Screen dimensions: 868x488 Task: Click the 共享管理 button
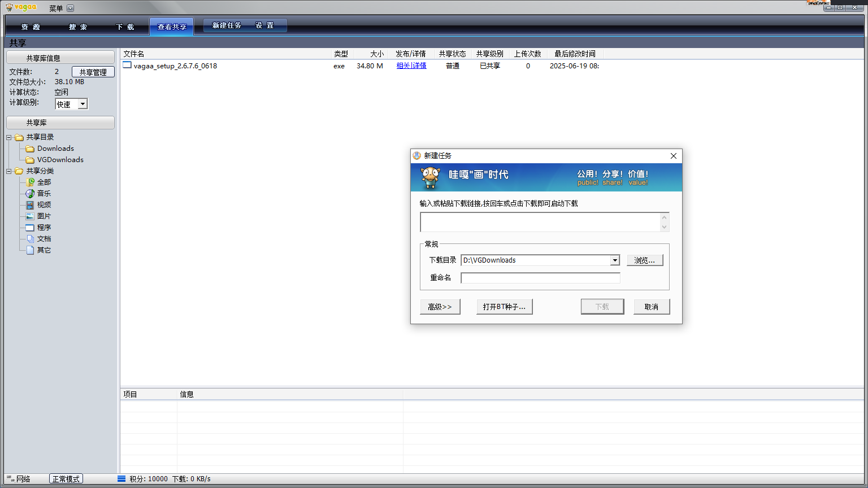(93, 72)
